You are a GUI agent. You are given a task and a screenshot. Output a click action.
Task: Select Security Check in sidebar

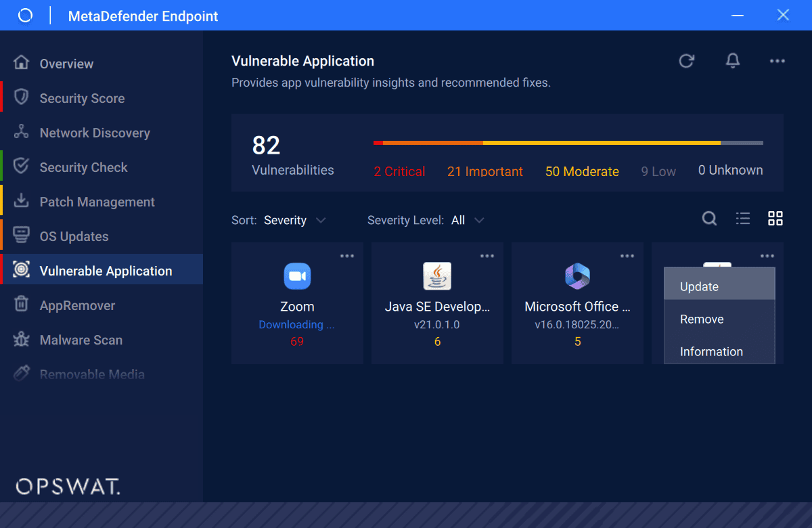point(101,167)
